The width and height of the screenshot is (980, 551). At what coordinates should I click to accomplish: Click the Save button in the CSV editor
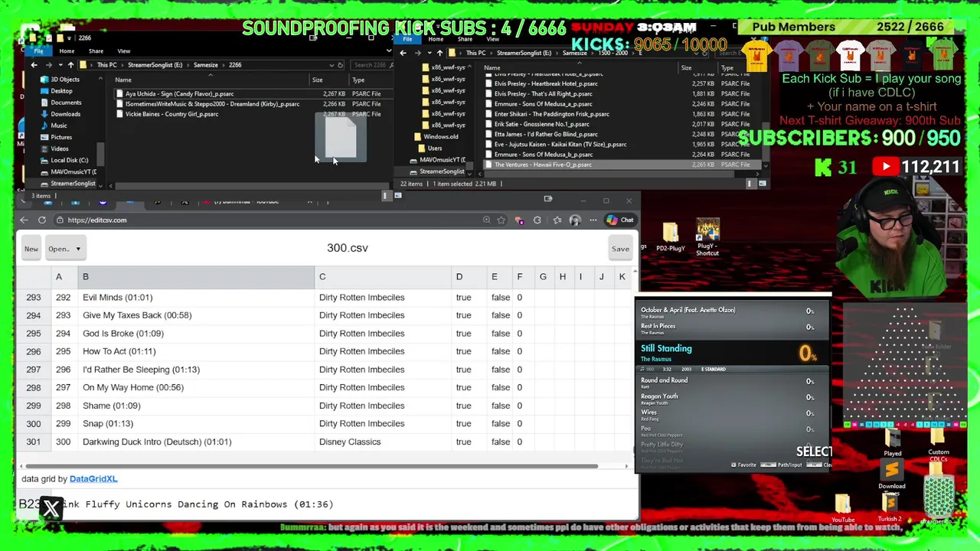tap(620, 249)
